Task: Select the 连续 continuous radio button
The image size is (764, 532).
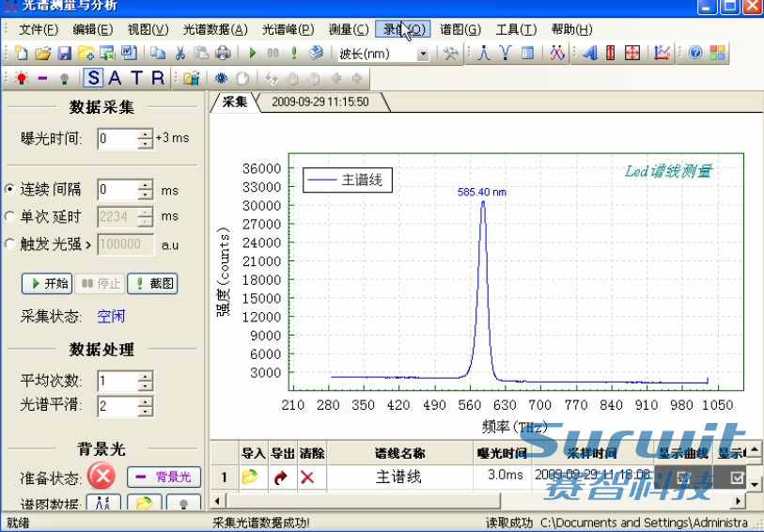Action: [x=10, y=190]
